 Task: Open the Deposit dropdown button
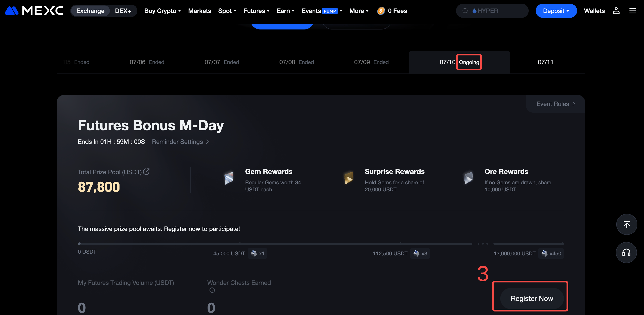tap(556, 11)
